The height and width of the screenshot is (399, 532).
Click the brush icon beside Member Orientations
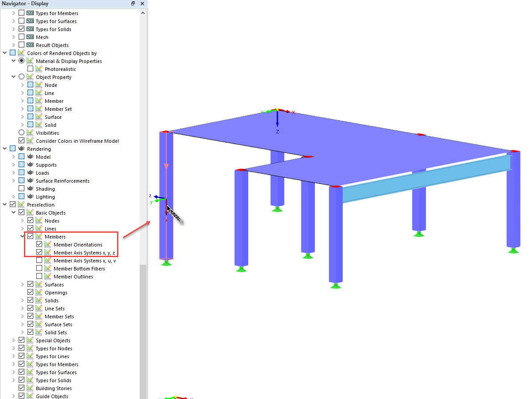(47, 244)
